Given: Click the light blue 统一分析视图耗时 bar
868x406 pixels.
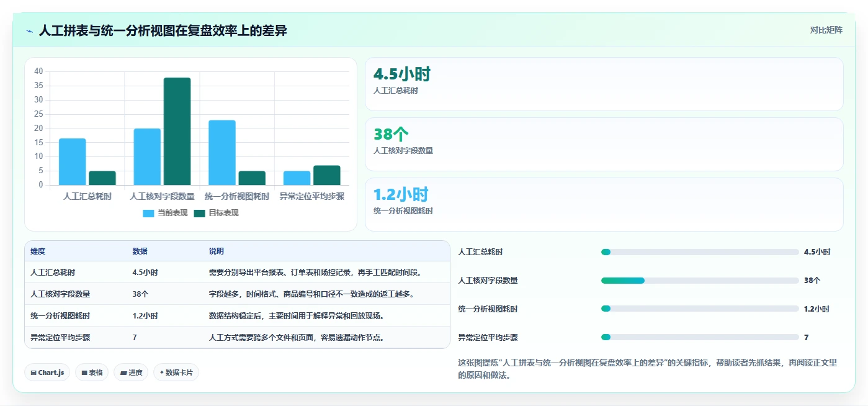Looking at the screenshot, I should tap(222, 152).
